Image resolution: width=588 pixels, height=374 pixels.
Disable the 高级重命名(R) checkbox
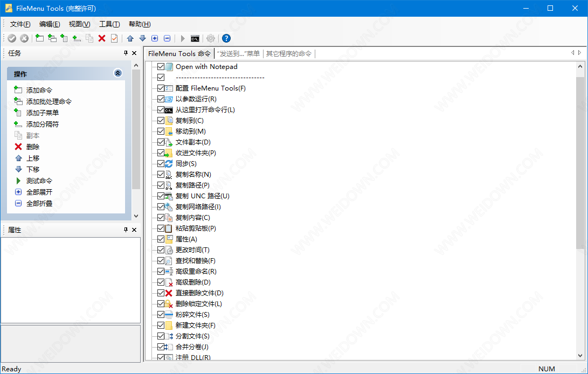161,272
